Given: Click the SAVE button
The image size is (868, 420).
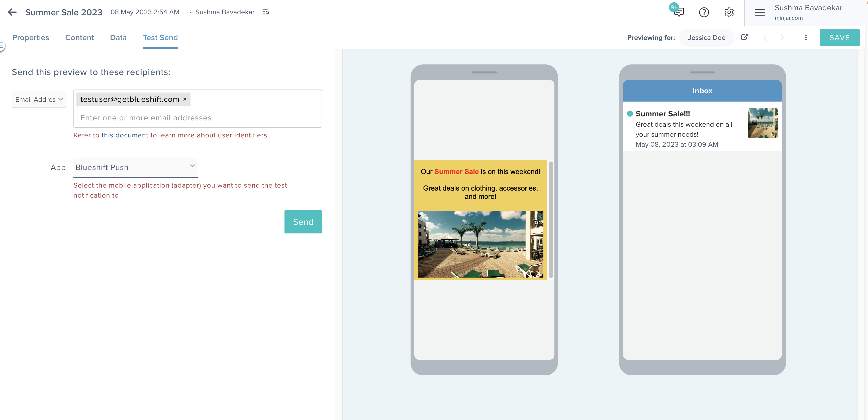Looking at the screenshot, I should [840, 37].
